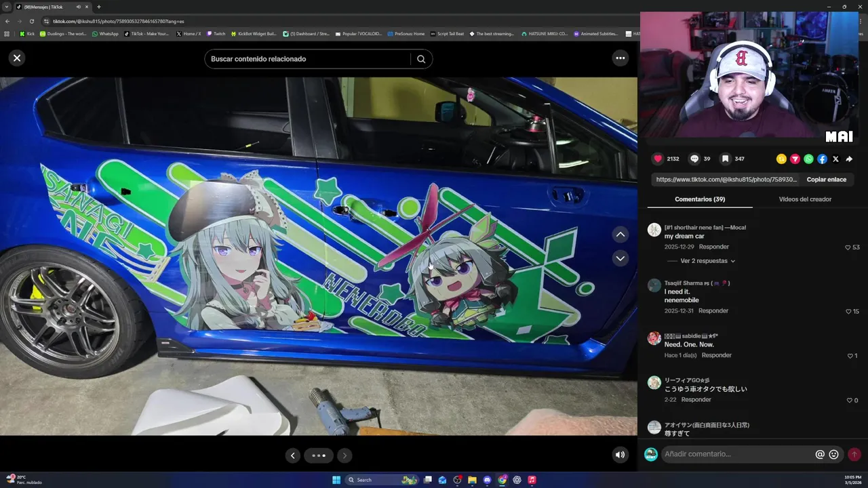The height and width of the screenshot is (488, 868).
Task: Open the 'Script Tail Beat' bookmark
Action: tap(447, 33)
